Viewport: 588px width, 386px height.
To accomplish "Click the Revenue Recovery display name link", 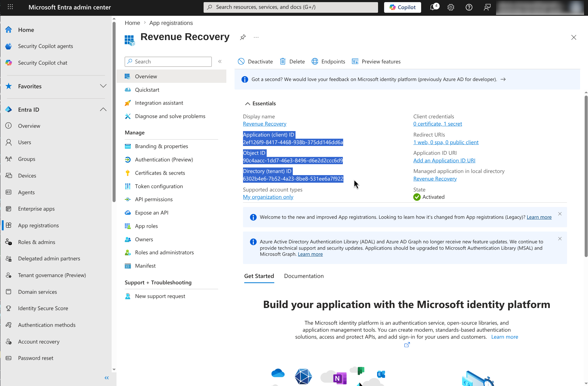I will click(265, 124).
